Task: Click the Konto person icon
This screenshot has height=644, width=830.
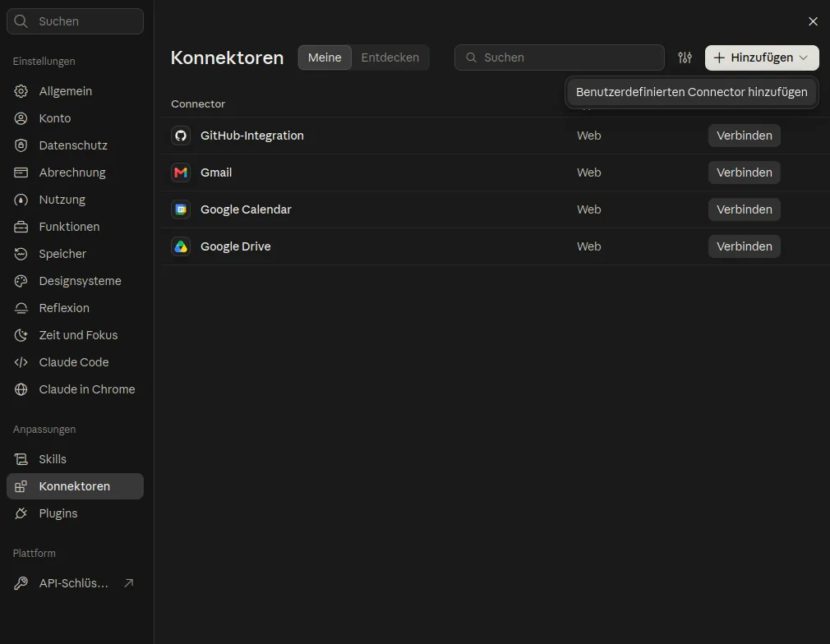Action: pyautogui.click(x=21, y=118)
